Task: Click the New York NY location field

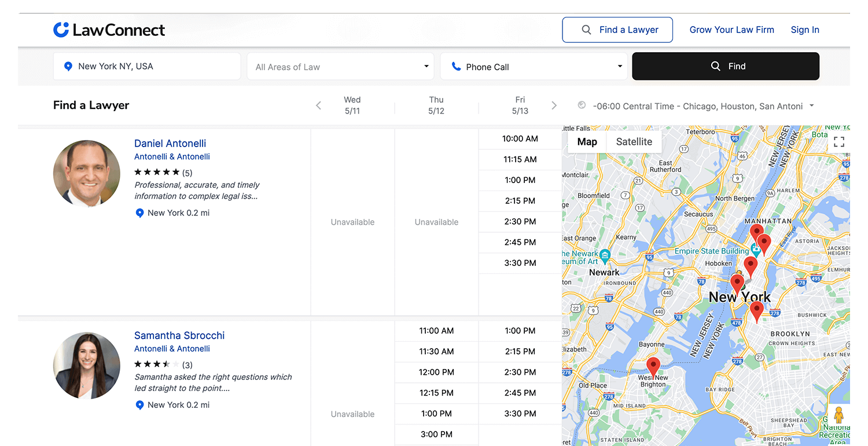Action: (147, 67)
